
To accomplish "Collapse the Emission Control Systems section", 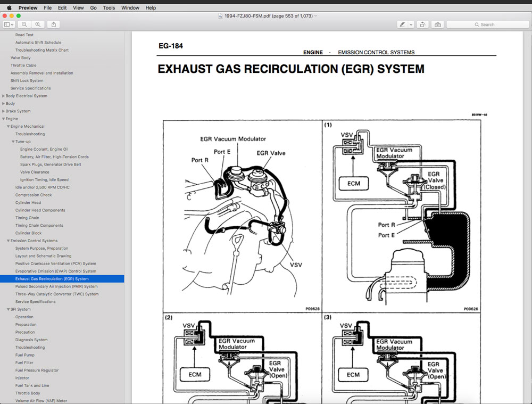I will click(9, 241).
